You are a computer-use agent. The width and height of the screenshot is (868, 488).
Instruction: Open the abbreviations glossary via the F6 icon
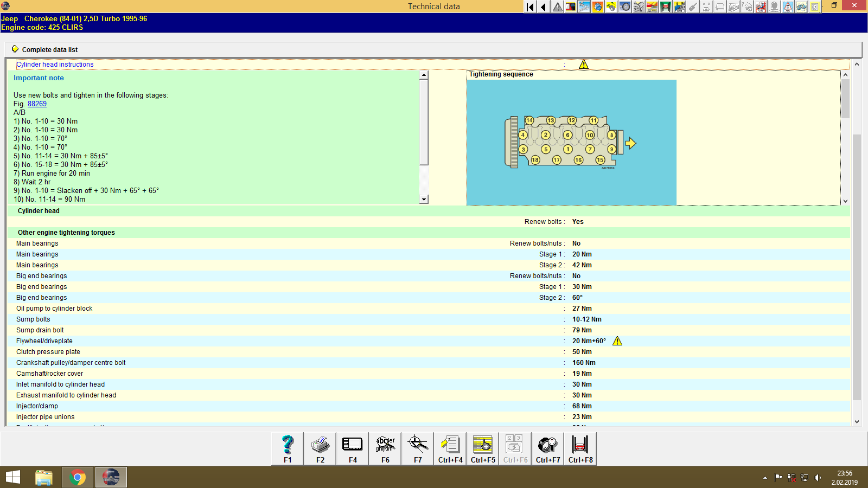[385, 448]
